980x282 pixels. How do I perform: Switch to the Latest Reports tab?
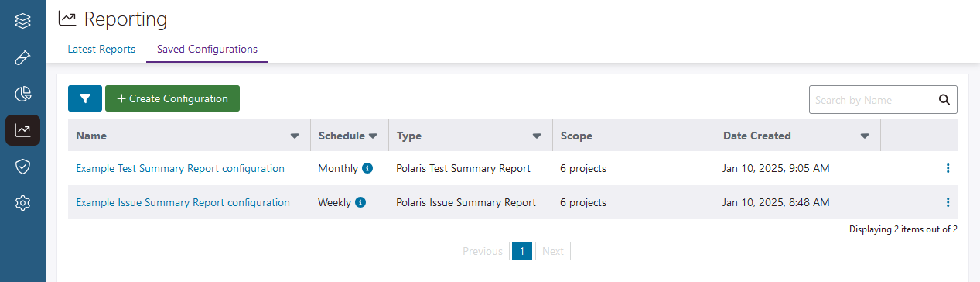pos(101,49)
